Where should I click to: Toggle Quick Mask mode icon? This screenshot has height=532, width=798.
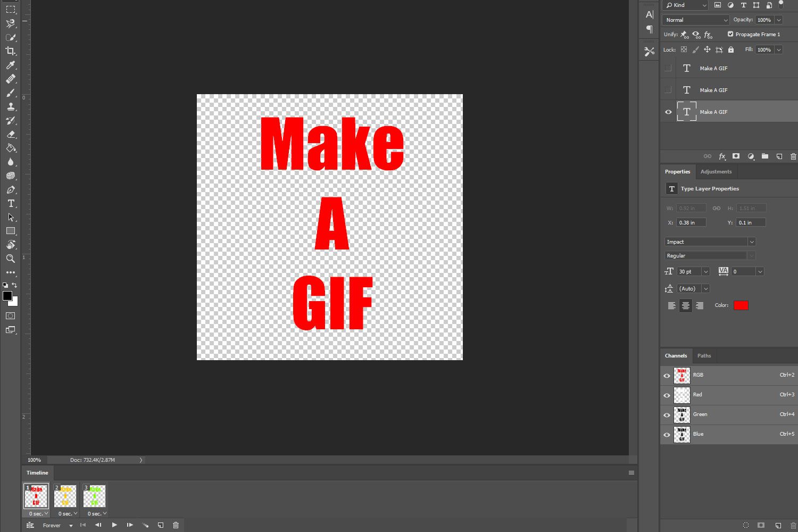click(11, 315)
